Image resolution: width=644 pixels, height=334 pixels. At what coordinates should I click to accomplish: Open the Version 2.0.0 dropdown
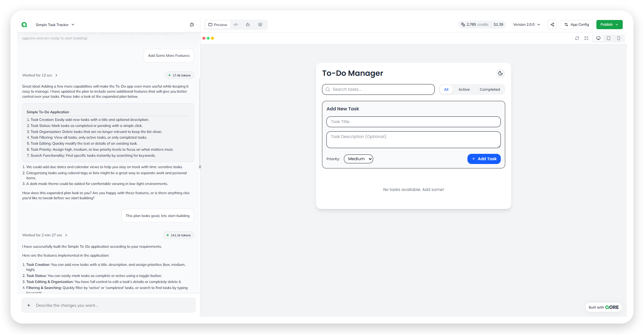527,24
